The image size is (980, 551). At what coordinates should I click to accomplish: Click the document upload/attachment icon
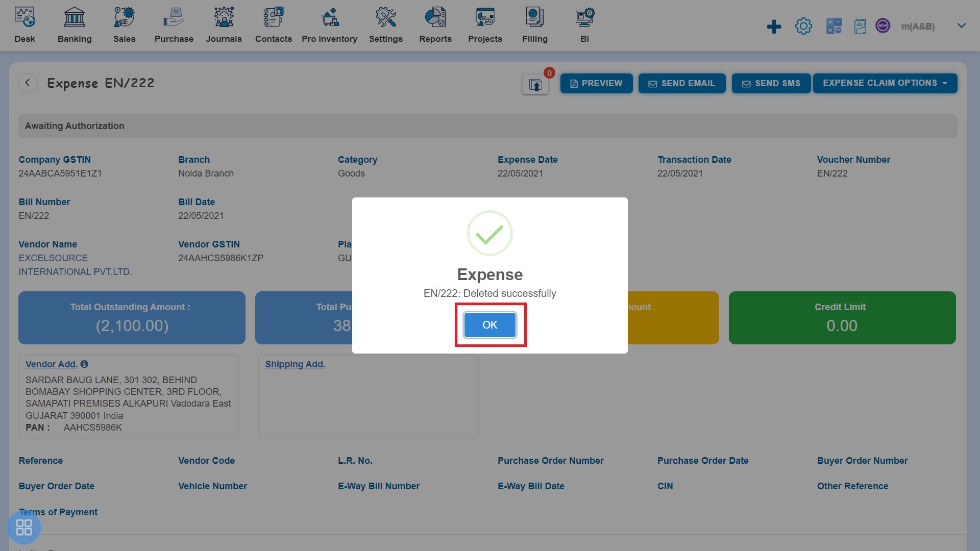535,83
